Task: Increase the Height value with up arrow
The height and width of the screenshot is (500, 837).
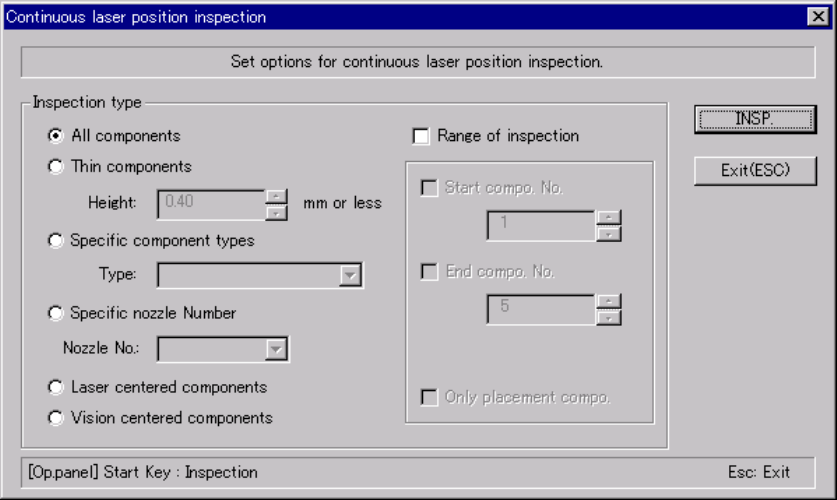Action: [x=277, y=196]
